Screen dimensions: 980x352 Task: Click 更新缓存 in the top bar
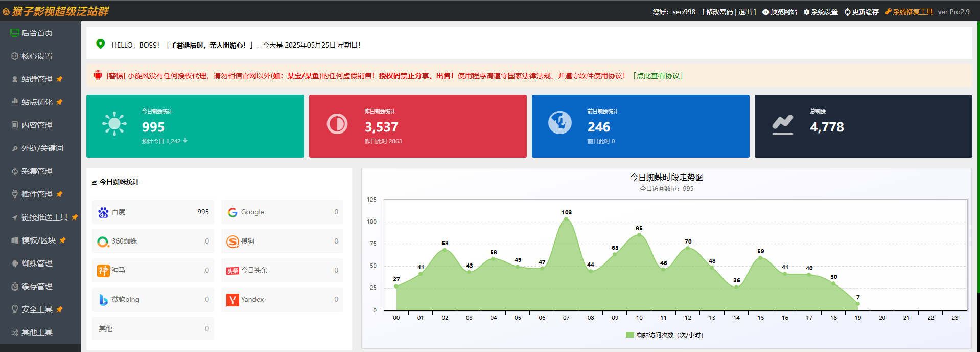pos(865,12)
